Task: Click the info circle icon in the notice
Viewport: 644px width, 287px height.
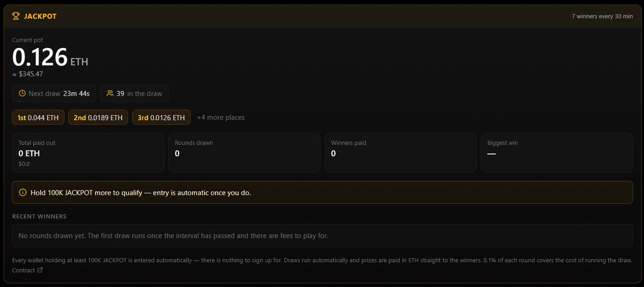Action: [23, 193]
